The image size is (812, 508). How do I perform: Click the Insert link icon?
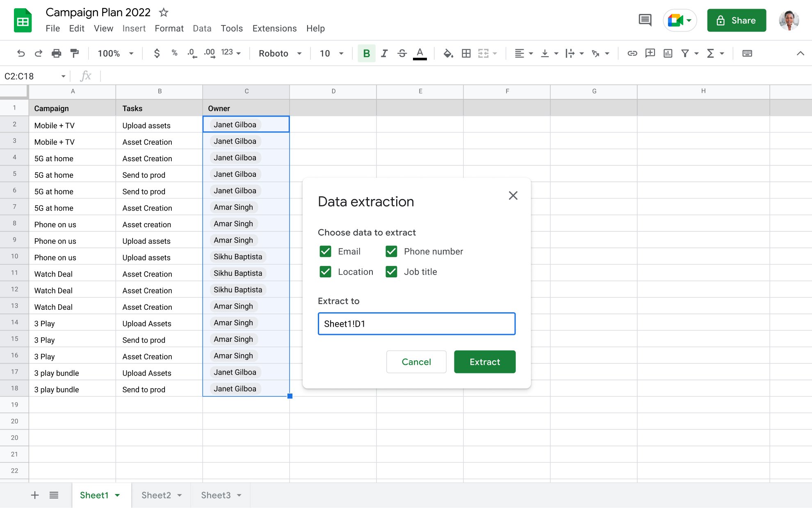632,53
